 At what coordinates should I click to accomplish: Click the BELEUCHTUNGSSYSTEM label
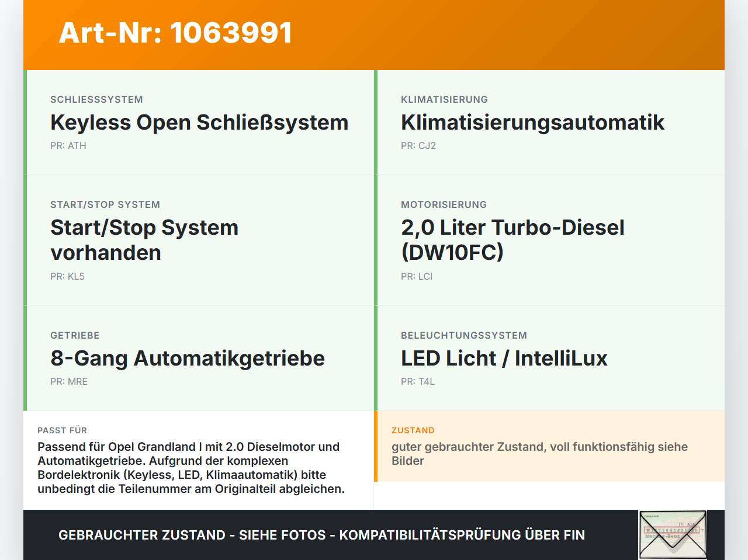point(464,335)
